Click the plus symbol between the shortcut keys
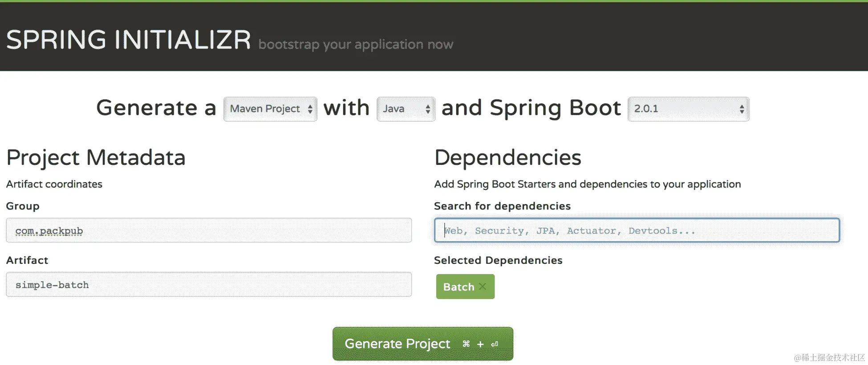Image resolution: width=868 pixels, height=365 pixels. click(480, 344)
